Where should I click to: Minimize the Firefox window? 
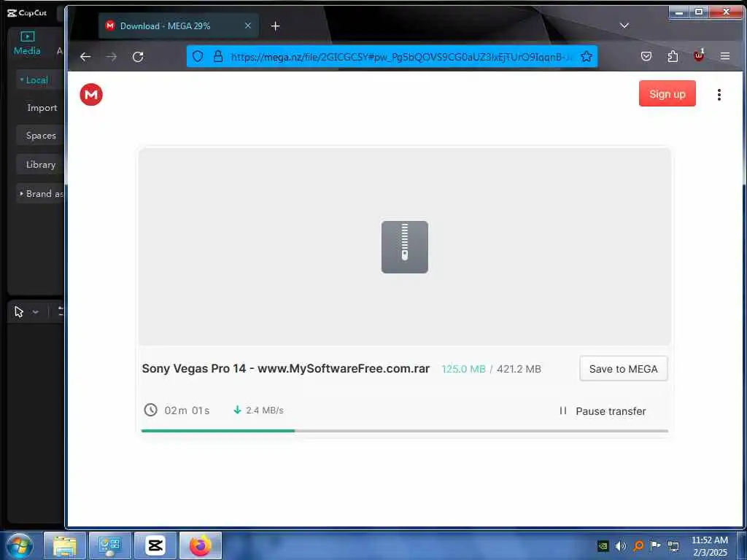coord(679,12)
